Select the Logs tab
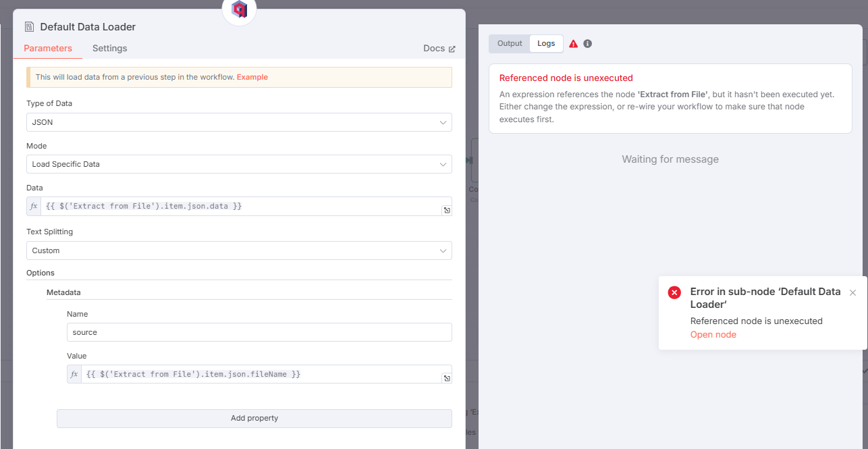868x449 pixels. (546, 43)
